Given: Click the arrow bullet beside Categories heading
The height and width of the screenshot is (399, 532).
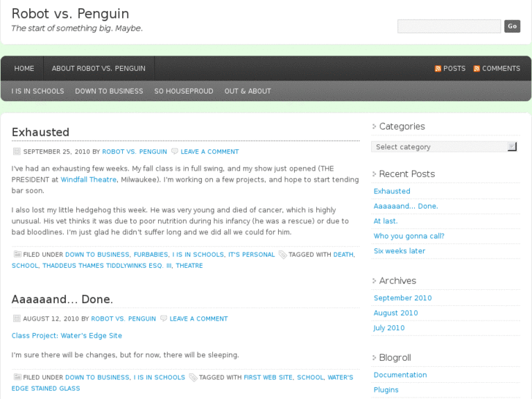Looking at the screenshot, I should [374, 127].
